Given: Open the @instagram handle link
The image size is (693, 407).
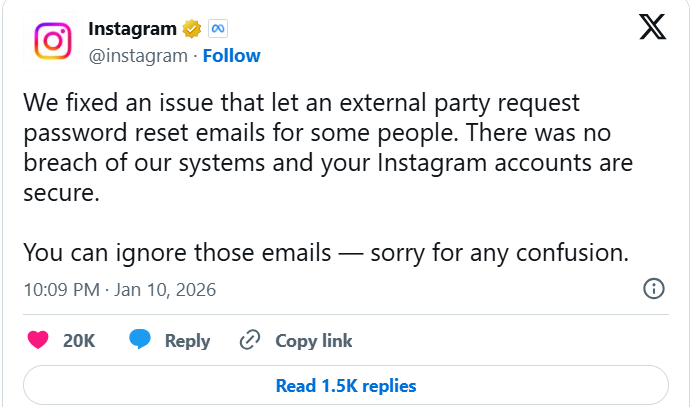Looking at the screenshot, I should [x=138, y=55].
